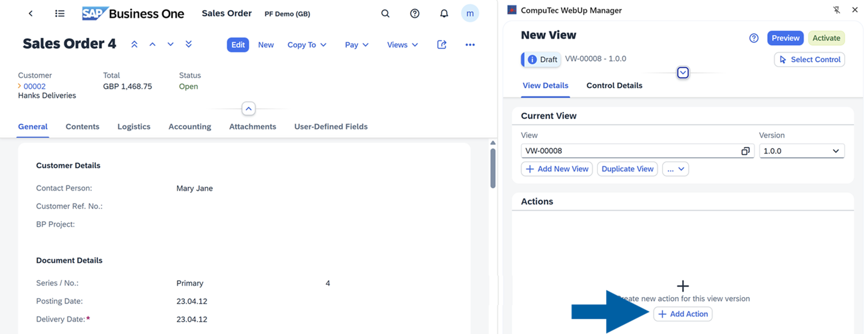This screenshot has width=868, height=334.
Task: Open the notification bell
Action: (x=444, y=14)
